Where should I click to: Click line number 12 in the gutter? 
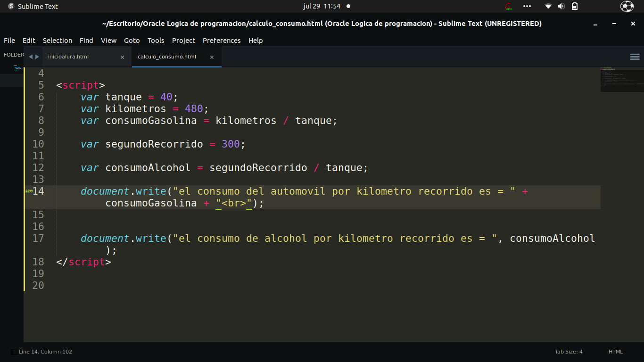[38, 168]
